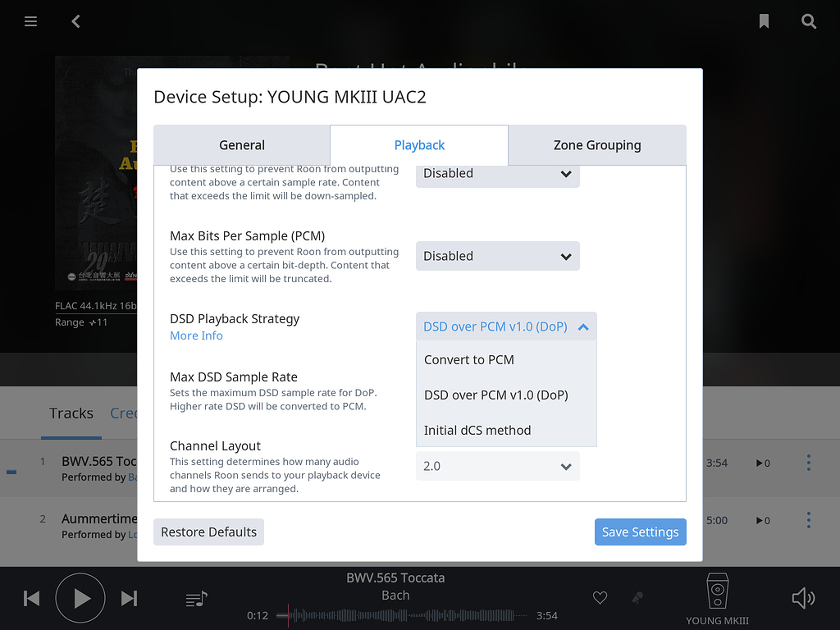Open the kebab menu for BWV.565 Toccata

tap(808, 463)
